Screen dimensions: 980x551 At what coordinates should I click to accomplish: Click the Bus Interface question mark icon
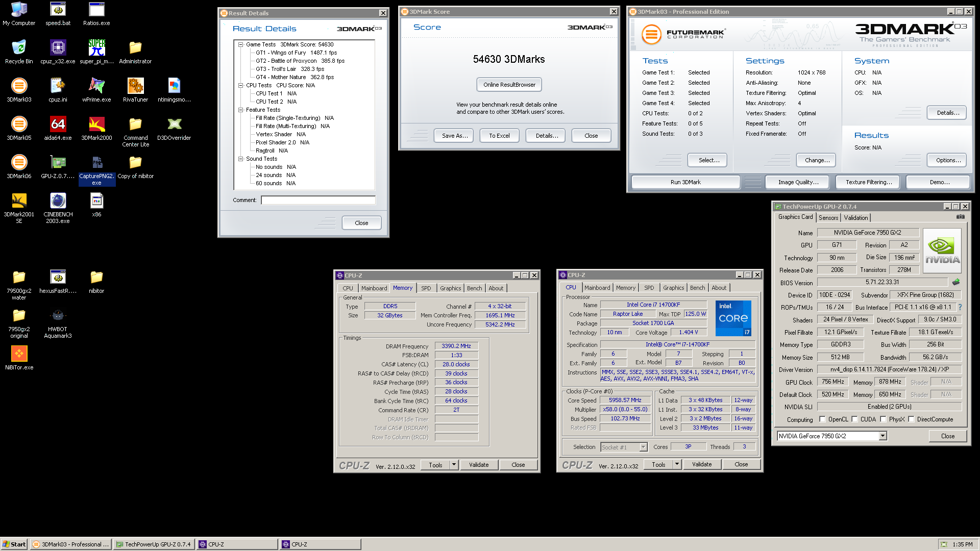coord(960,307)
